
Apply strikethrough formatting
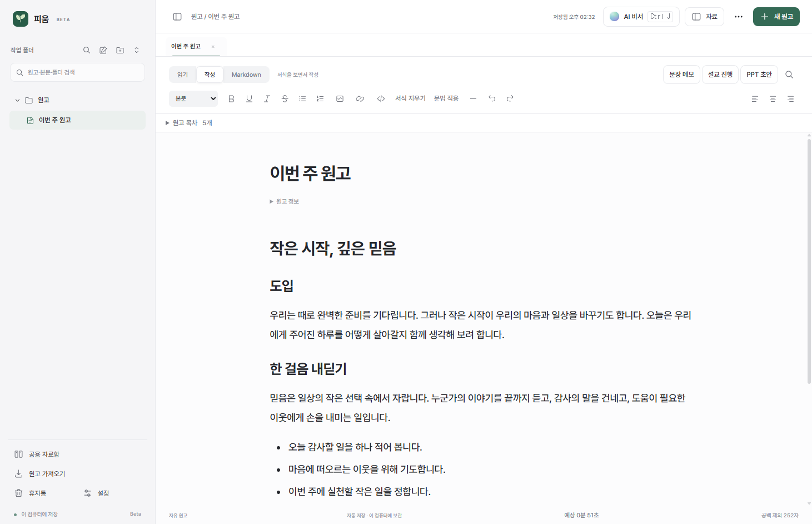[x=285, y=98]
